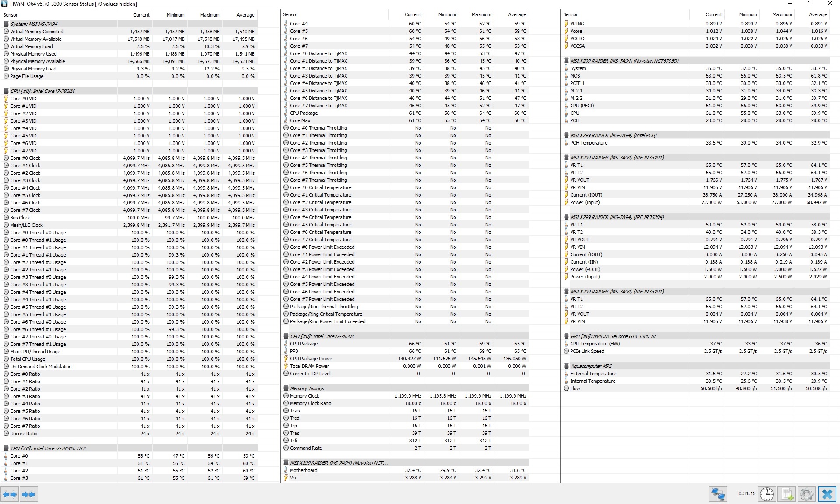840x504 pixels.
Task: Click the 0:31:16 elapsed time readout
Action: tap(746, 493)
